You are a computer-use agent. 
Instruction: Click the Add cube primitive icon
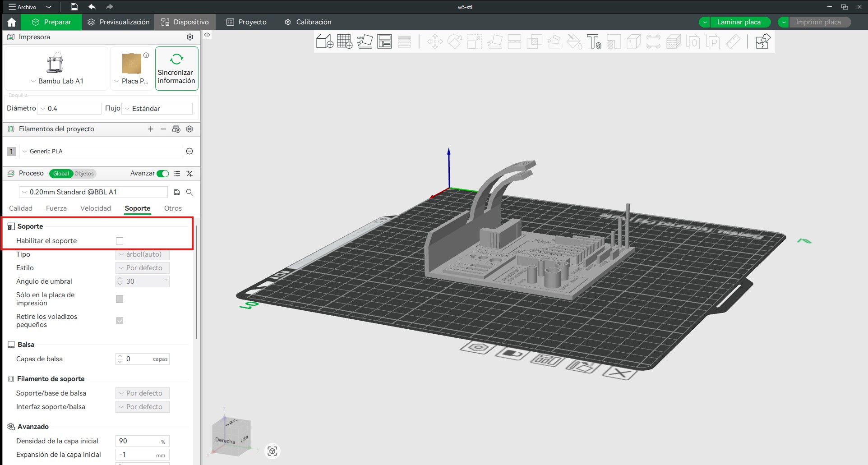click(324, 41)
